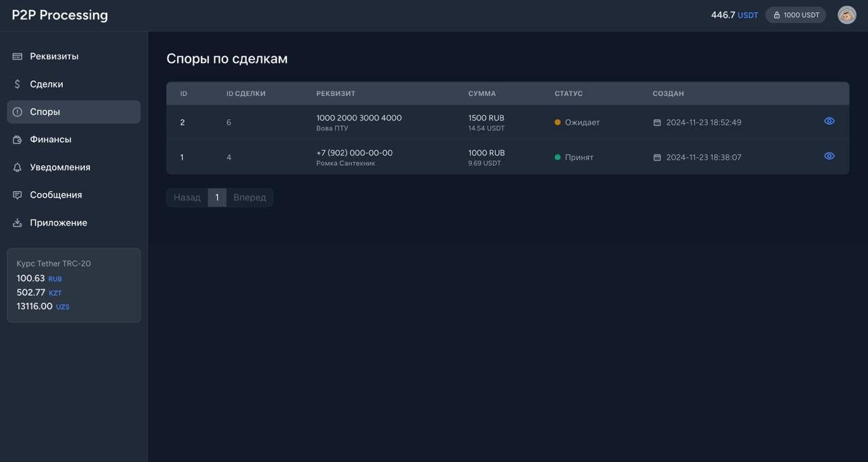Click the 9.69 USDT value
868x462 pixels.
coord(484,163)
